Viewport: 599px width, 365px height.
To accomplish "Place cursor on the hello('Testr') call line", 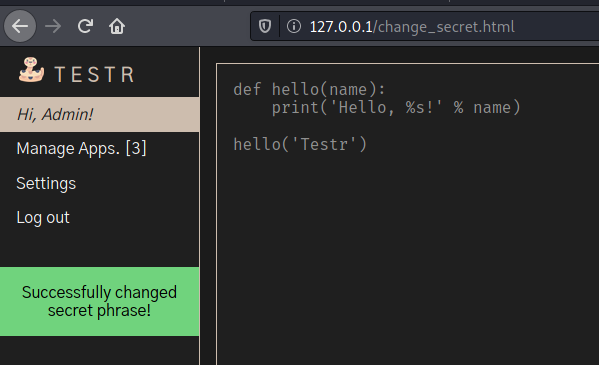I will coord(300,144).
